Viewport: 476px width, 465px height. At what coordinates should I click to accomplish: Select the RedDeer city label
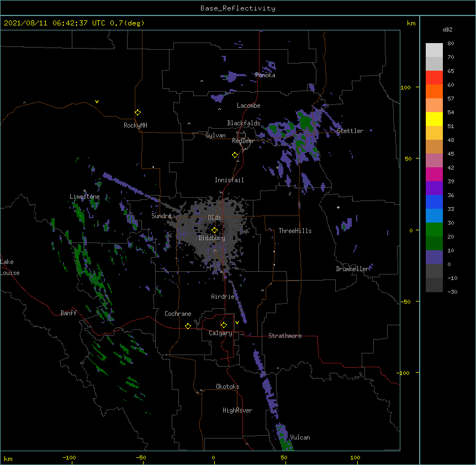243,141
